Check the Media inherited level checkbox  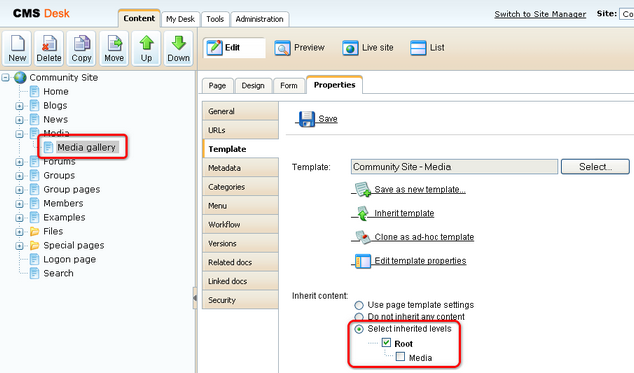[x=400, y=357]
